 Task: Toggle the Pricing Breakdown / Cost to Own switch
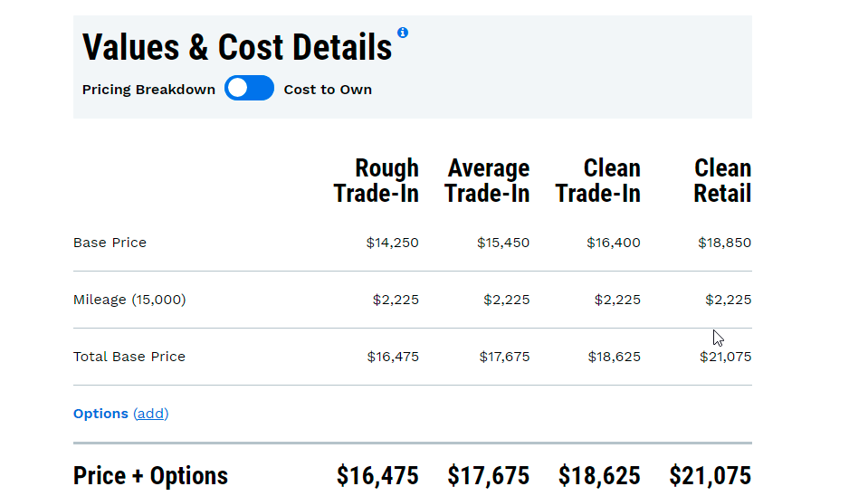click(x=249, y=89)
